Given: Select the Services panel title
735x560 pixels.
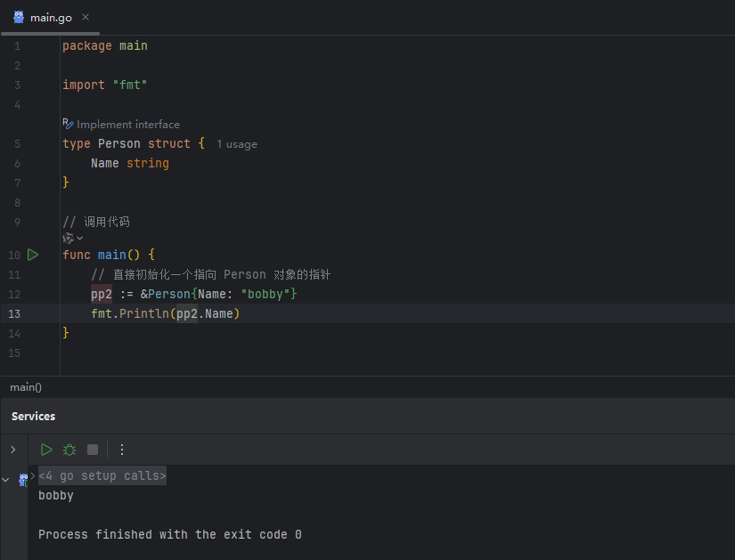Looking at the screenshot, I should (33, 416).
